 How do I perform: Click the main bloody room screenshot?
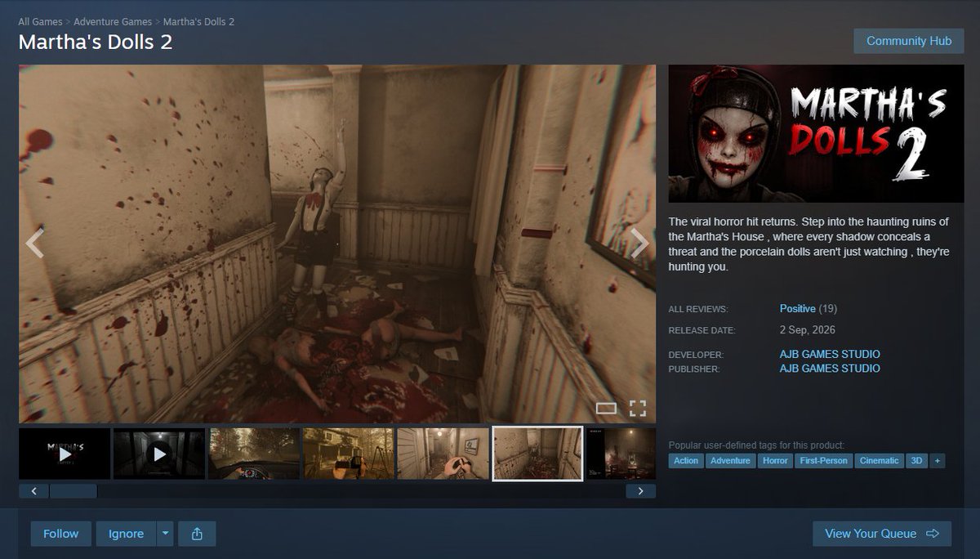[337, 244]
